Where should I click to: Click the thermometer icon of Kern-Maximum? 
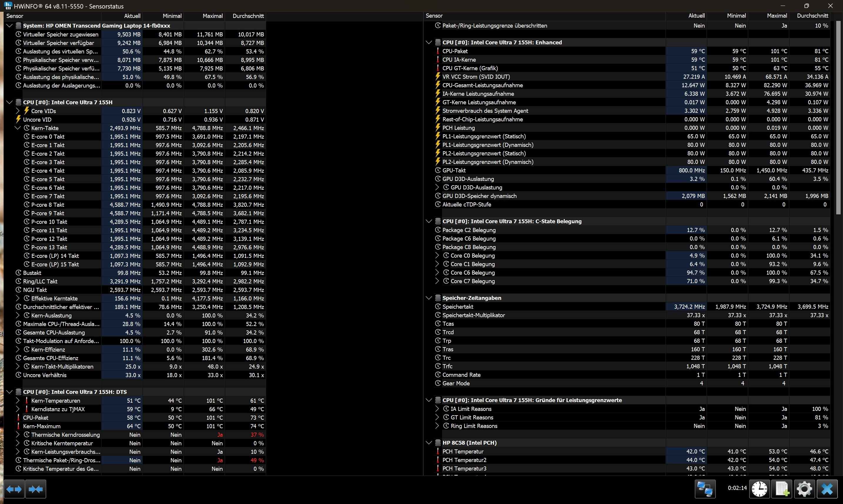pyautogui.click(x=18, y=426)
